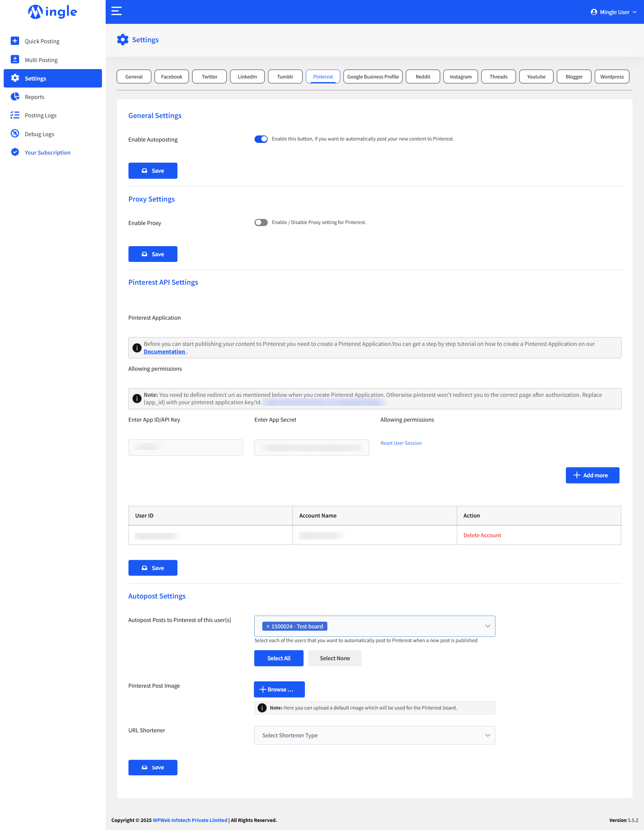Viewport: 644px width, 831px height.
Task: Save the Pinterest API Settings section
Action: [x=153, y=568]
